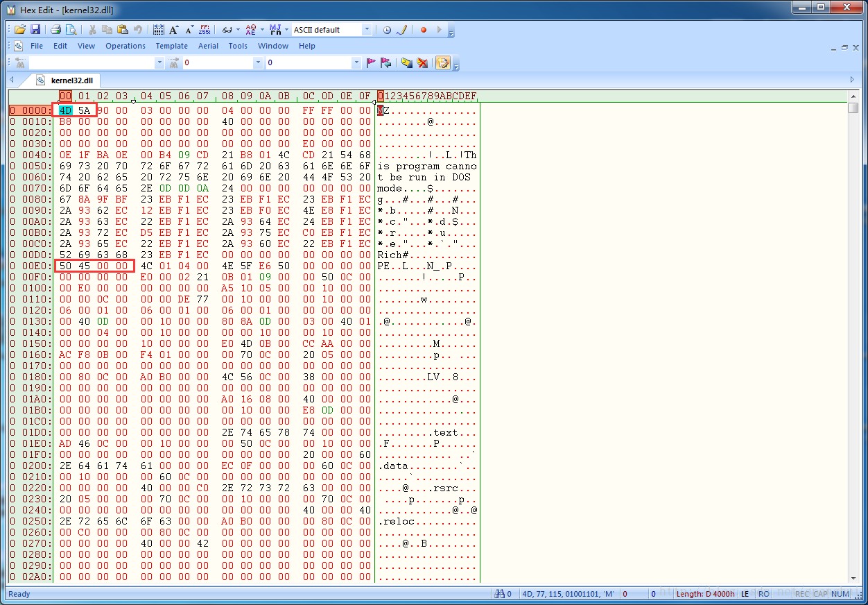868x605 pixels.
Task: Open the View menu
Action: pos(87,46)
